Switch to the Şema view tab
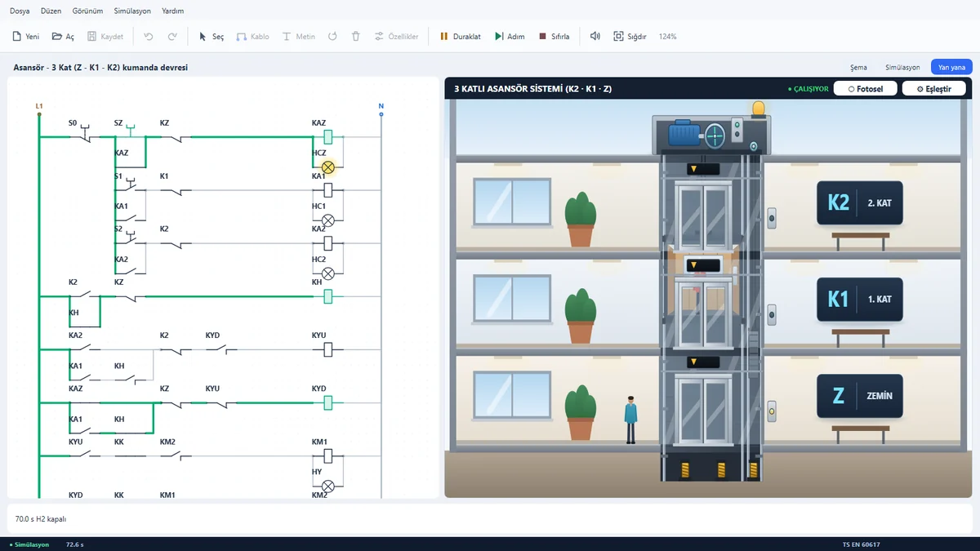980x551 pixels. (858, 68)
